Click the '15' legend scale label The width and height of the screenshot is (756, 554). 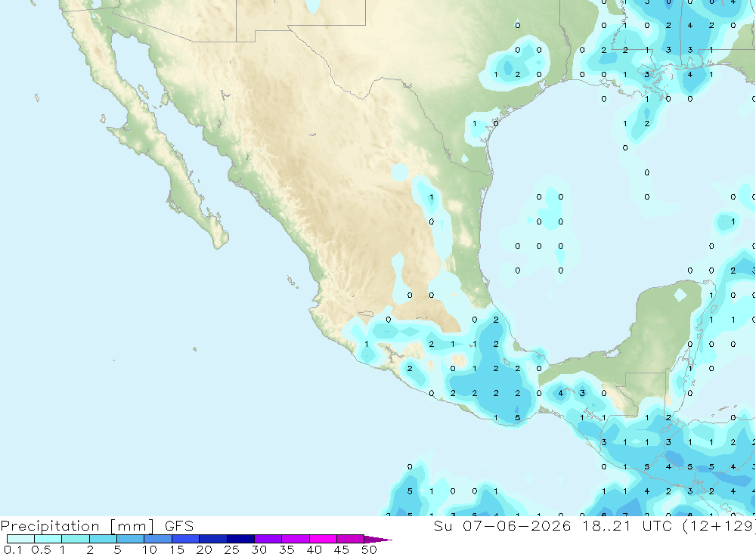pyautogui.click(x=177, y=549)
